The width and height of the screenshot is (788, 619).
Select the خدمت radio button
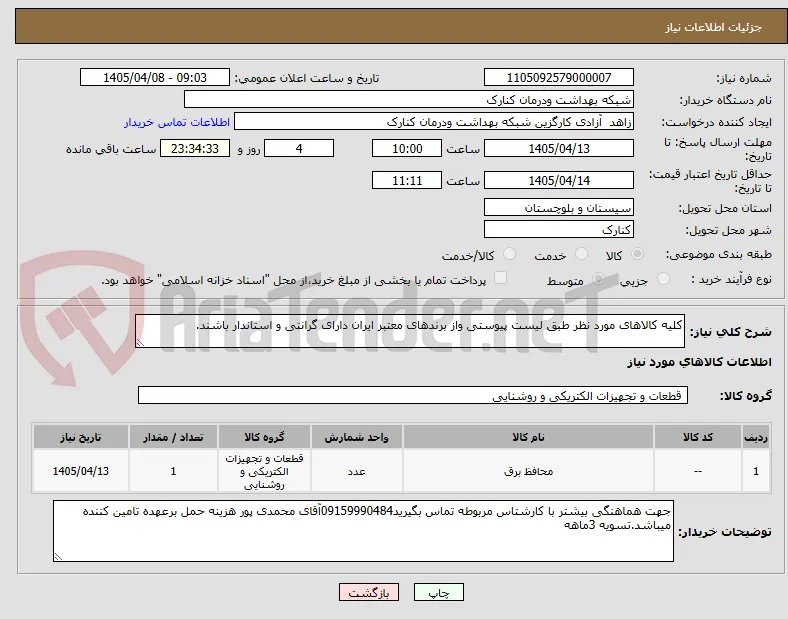click(581, 254)
